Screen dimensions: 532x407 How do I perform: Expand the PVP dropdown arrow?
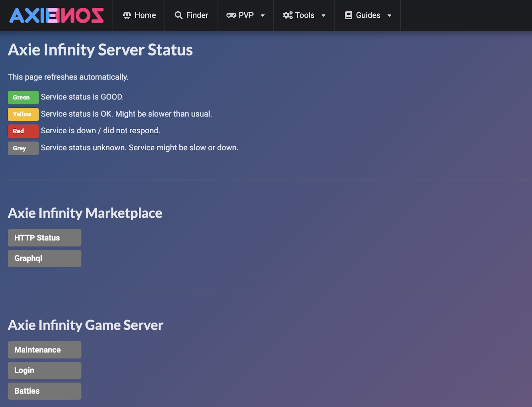[263, 16]
